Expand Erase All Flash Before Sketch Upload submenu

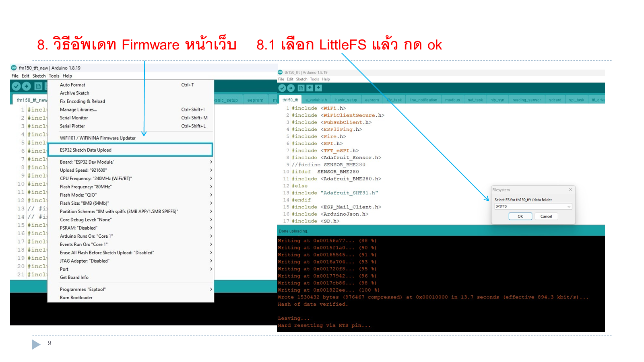click(x=130, y=253)
